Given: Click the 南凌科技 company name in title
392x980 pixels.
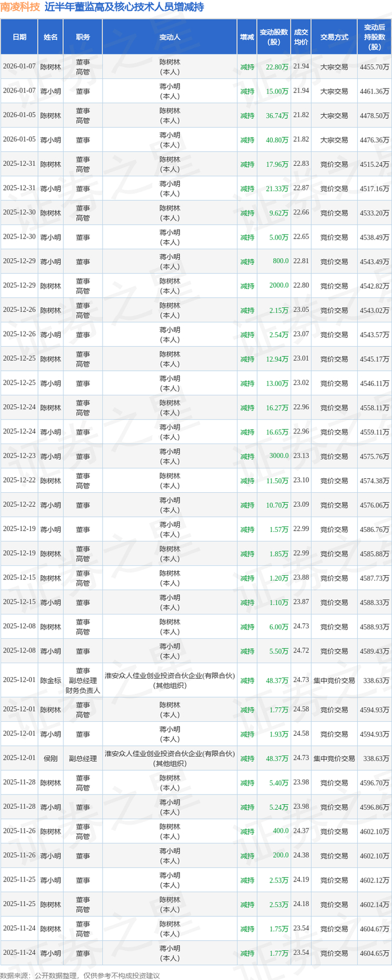Looking at the screenshot, I should coord(20,7).
